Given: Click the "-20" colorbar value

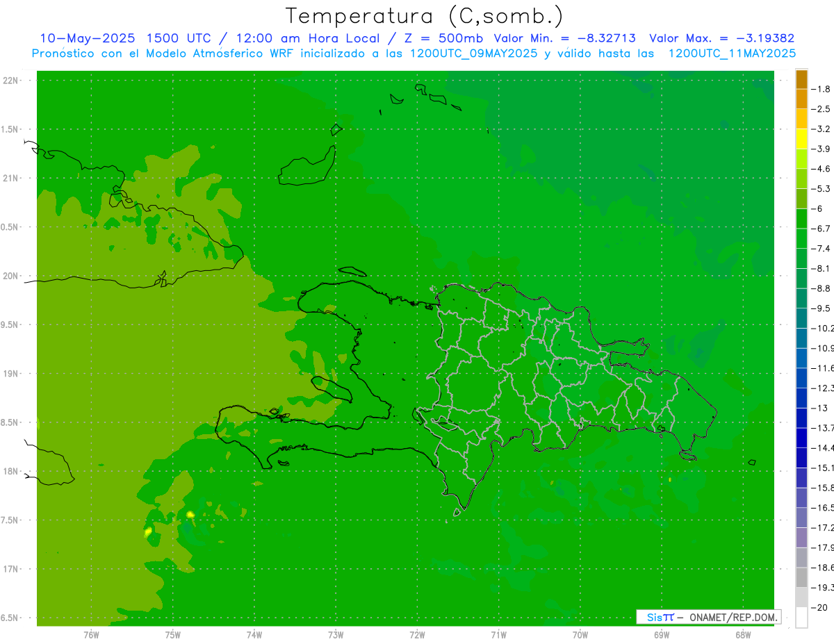Looking at the screenshot, I should (819, 607).
